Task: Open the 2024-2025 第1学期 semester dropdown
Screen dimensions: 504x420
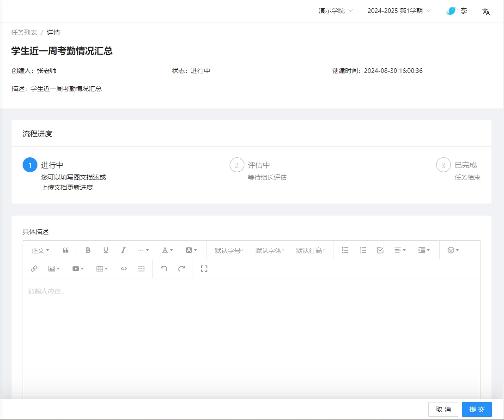Action: click(x=399, y=11)
